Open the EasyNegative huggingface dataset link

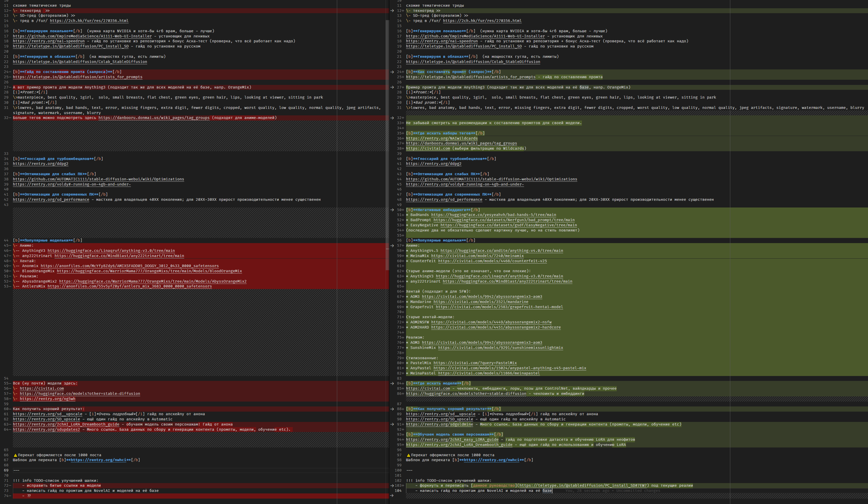pos(508,225)
